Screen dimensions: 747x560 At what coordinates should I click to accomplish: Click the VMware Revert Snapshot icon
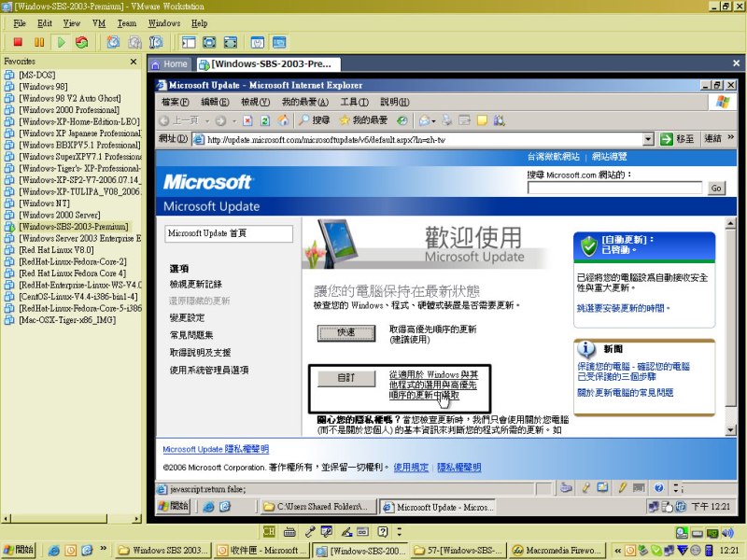coord(134,42)
